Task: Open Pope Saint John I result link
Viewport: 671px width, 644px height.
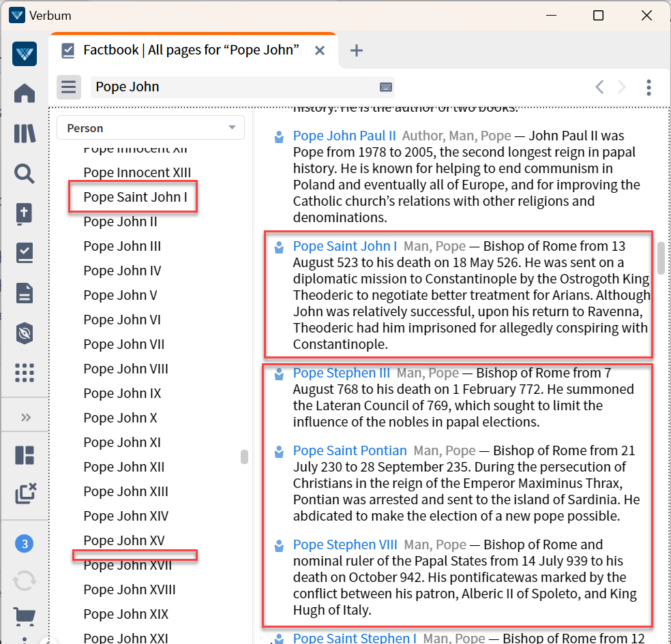Action: coord(345,246)
